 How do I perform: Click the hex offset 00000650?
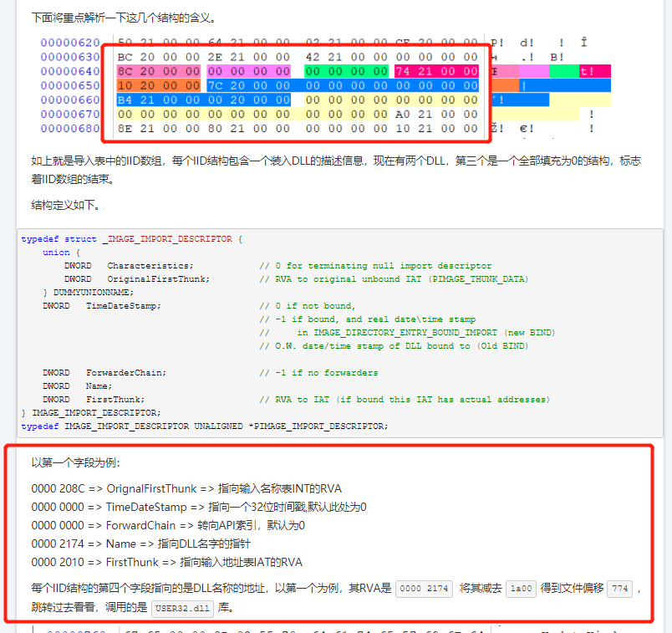click(x=70, y=85)
